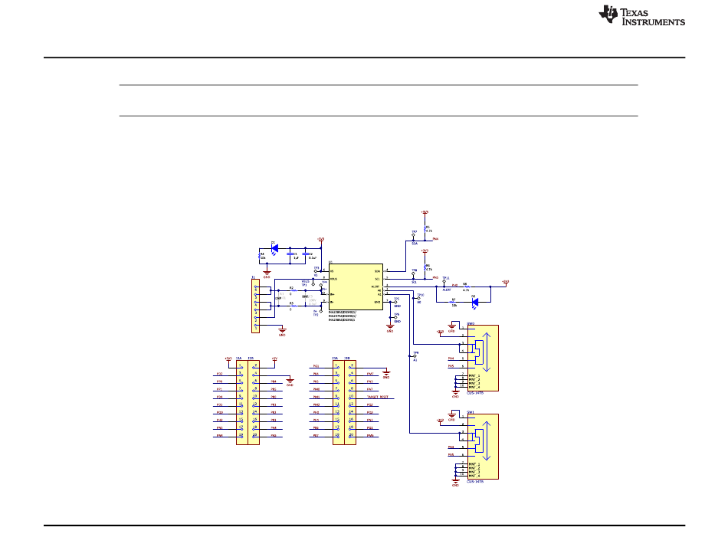Image resolution: width=728 pixels, height=560 pixels.
Task: Select the J3B header column
Action: (350, 402)
